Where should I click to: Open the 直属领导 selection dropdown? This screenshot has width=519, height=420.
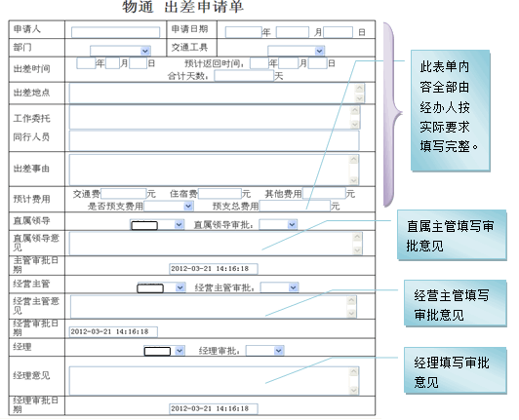(x=157, y=225)
